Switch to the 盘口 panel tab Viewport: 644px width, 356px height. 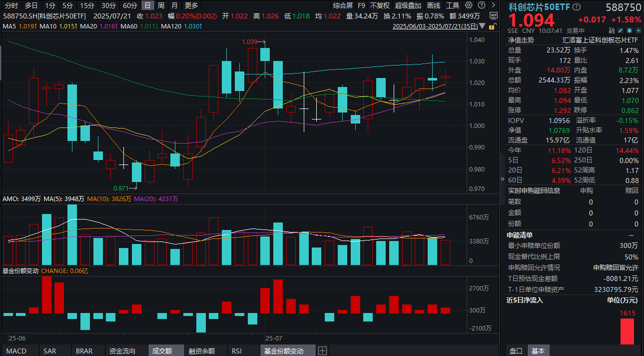(515, 351)
